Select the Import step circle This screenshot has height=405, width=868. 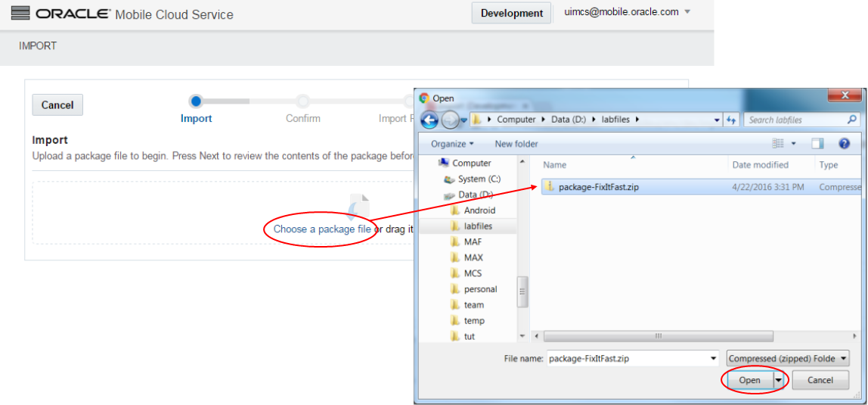195,101
